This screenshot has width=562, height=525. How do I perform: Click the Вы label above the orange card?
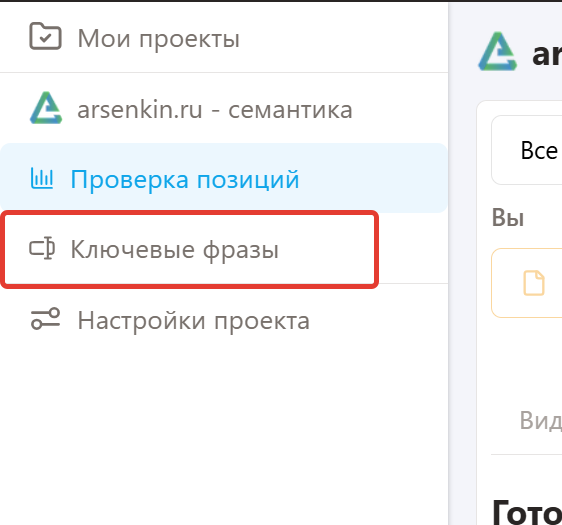[508, 218]
